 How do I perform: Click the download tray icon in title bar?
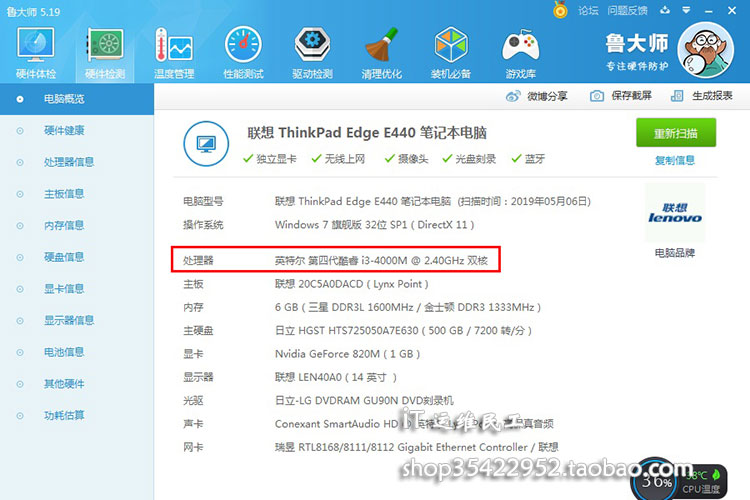665,10
